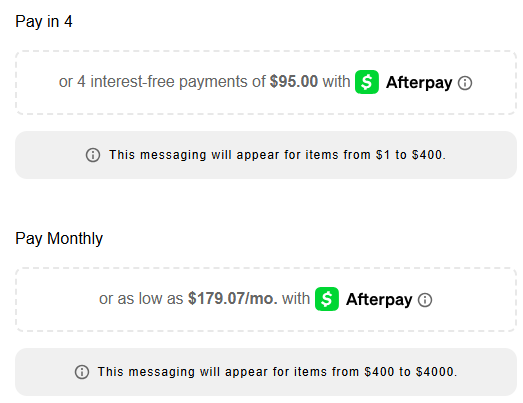Select the Pay in 4 heading
This screenshot has height=403, width=523.
point(44,22)
